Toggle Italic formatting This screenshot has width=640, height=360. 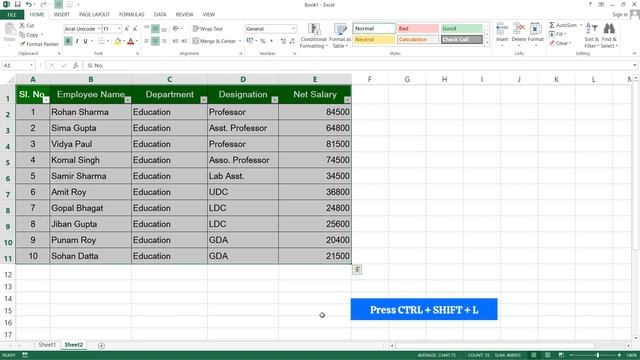(77, 41)
